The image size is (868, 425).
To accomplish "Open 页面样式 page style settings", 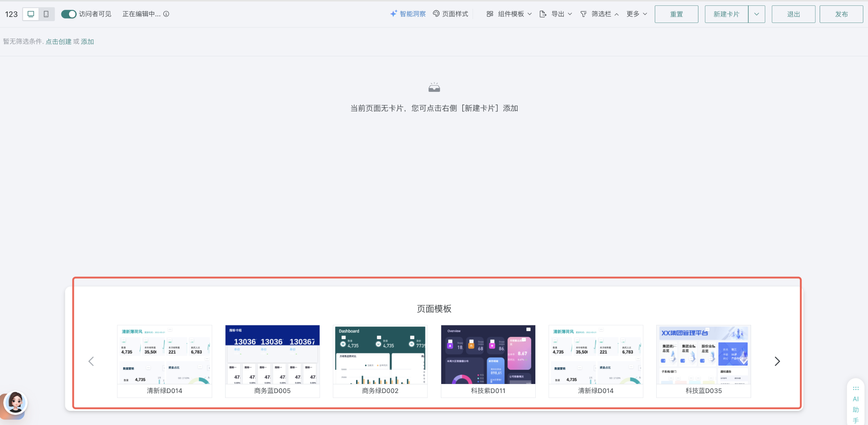I will (450, 14).
